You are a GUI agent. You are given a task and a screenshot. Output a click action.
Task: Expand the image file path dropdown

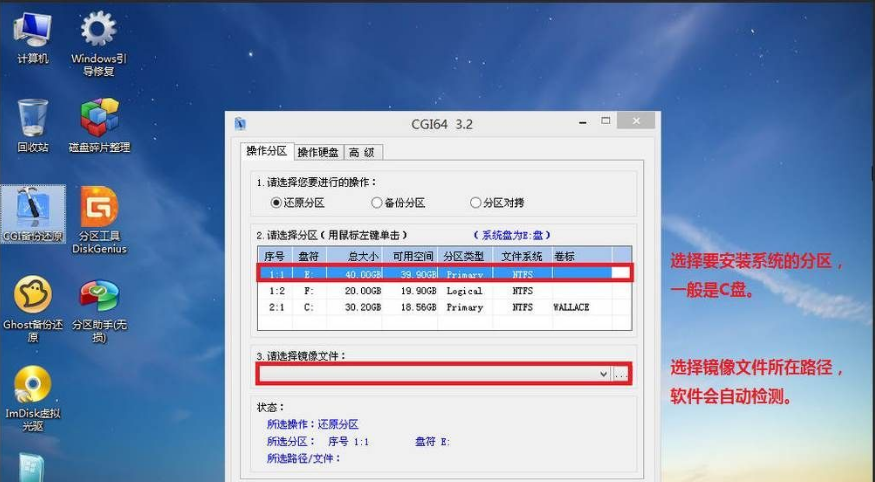pos(603,374)
